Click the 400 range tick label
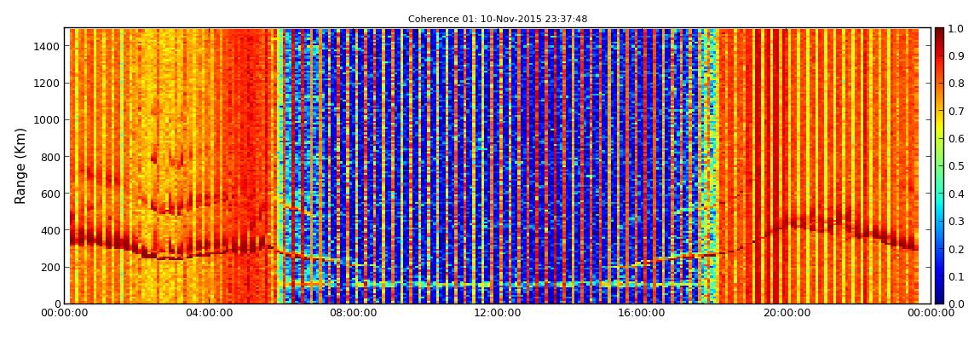The width and height of the screenshot is (980, 347). 50,231
